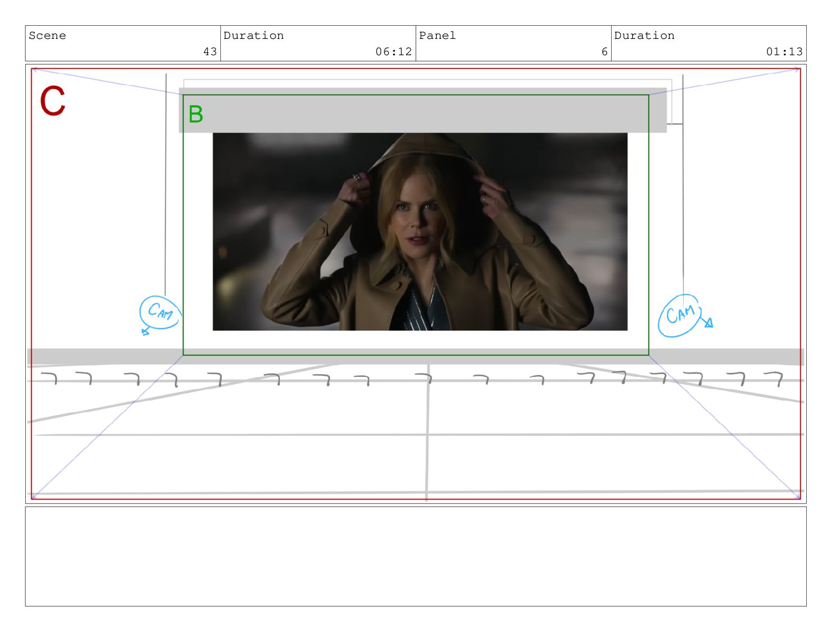Click the Panel label
Viewport: 832px width, 644px height.
(437, 36)
